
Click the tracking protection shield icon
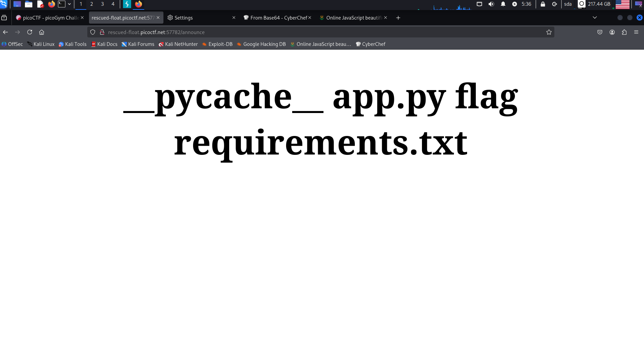pos(93,32)
